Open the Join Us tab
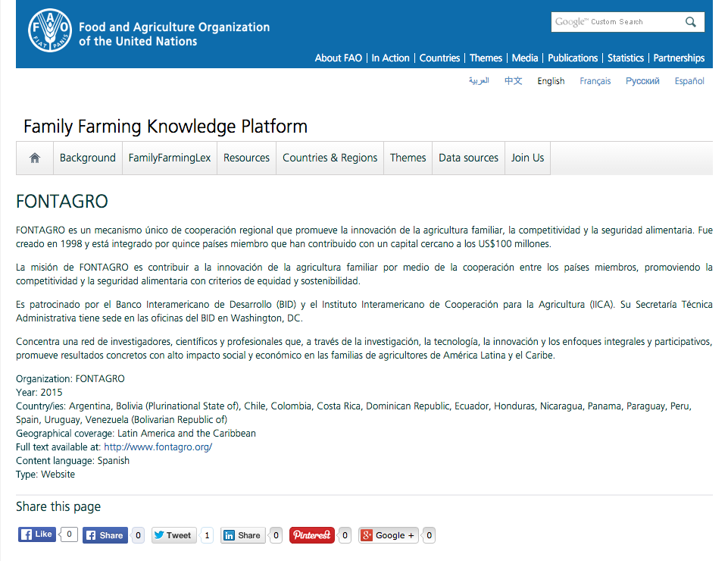Viewport: 728px width, 561px height. pyautogui.click(x=527, y=158)
